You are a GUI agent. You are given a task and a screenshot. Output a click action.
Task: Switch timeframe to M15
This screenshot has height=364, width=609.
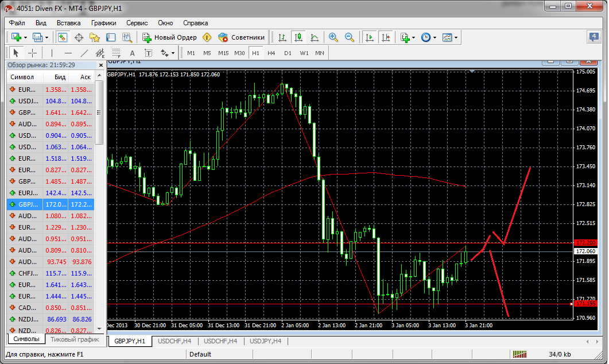tap(223, 53)
